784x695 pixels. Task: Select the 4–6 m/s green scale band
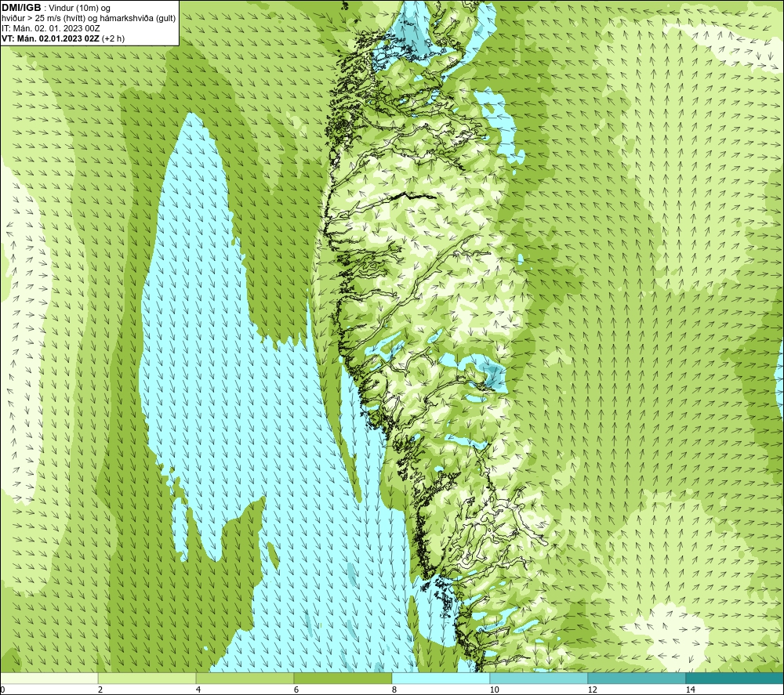[245, 679]
